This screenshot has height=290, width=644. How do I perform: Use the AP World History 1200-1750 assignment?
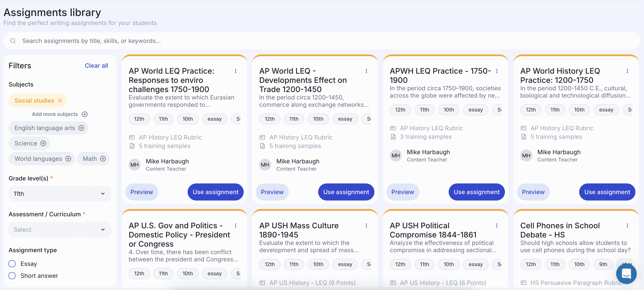pos(607,192)
